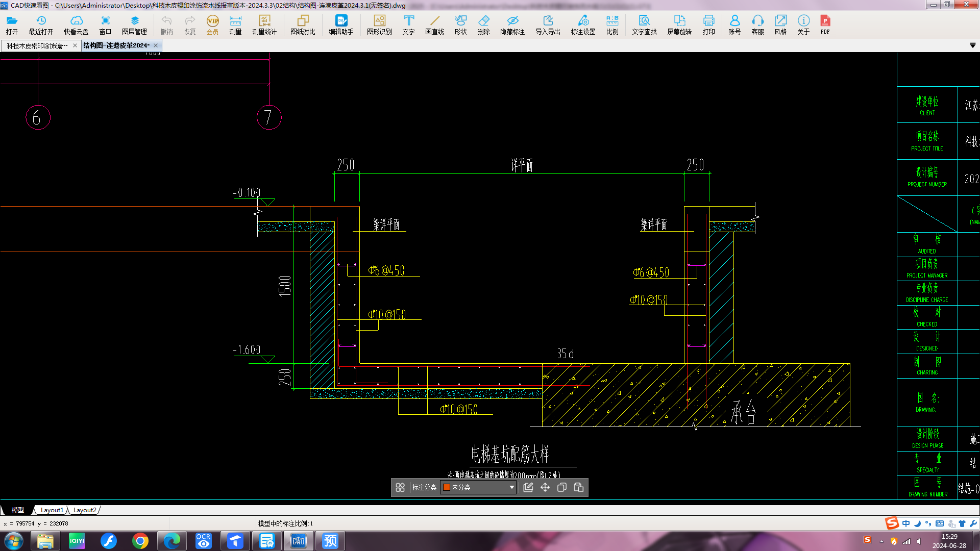Click 屏幕旋转 screen rotate
The height and width of the screenshot is (551, 980).
(x=679, y=24)
